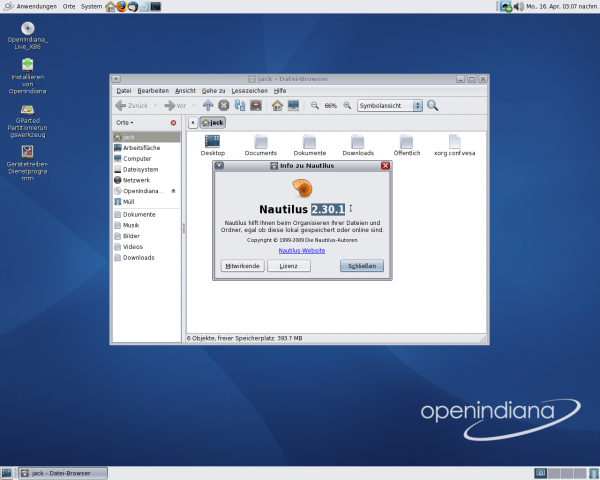Open the Ansicht menu
The image size is (600, 480).
click(x=185, y=91)
